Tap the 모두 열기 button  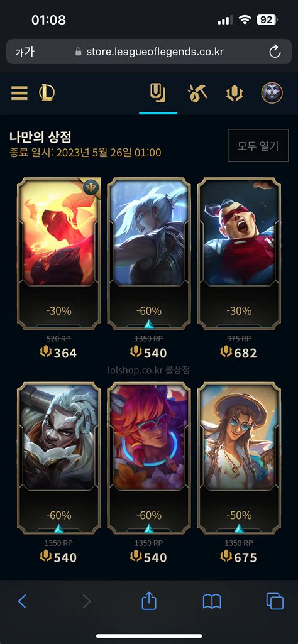click(x=258, y=146)
